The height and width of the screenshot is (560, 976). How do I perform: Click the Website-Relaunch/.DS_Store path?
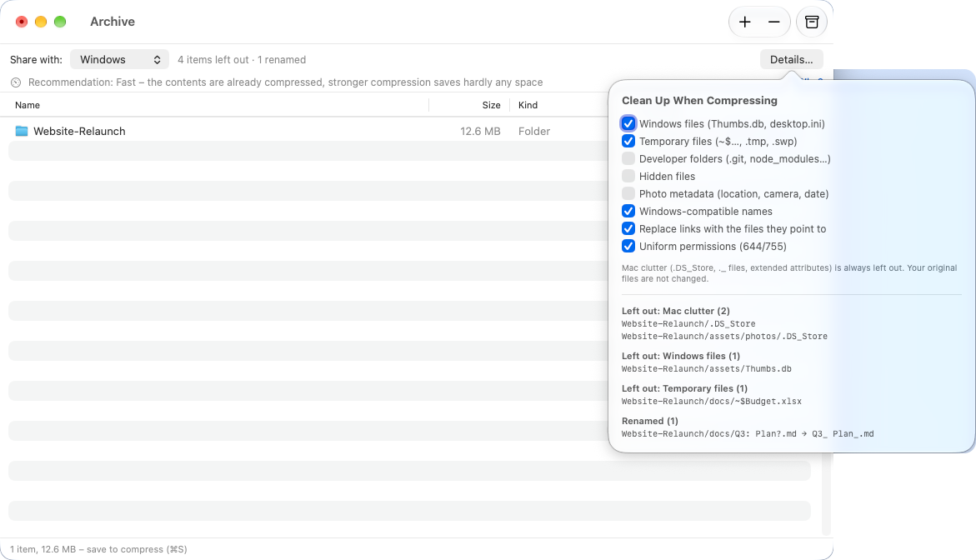(x=688, y=324)
